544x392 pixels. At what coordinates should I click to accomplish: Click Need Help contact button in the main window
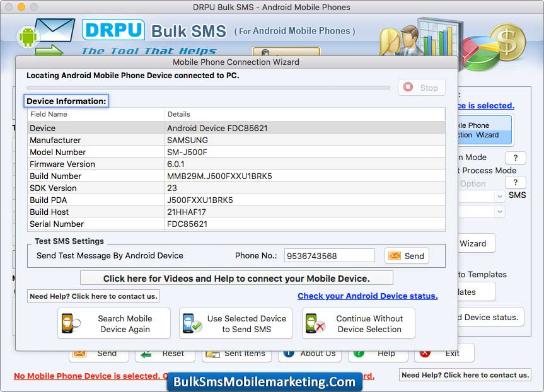(x=465, y=375)
